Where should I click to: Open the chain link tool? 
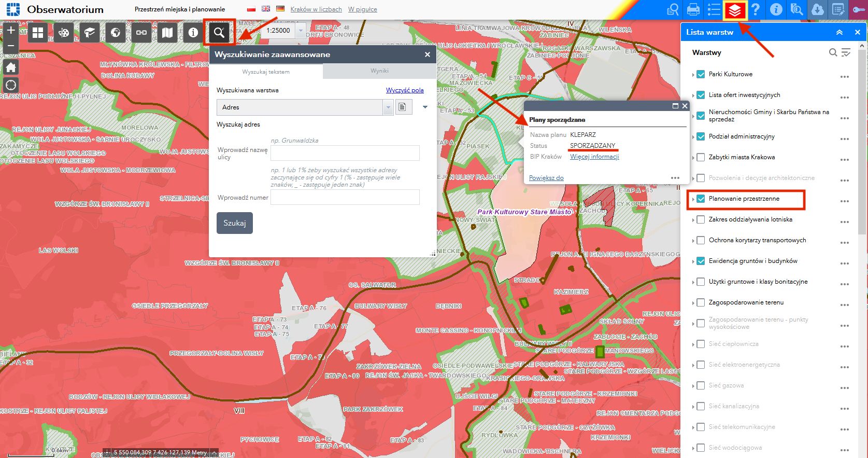point(141,33)
